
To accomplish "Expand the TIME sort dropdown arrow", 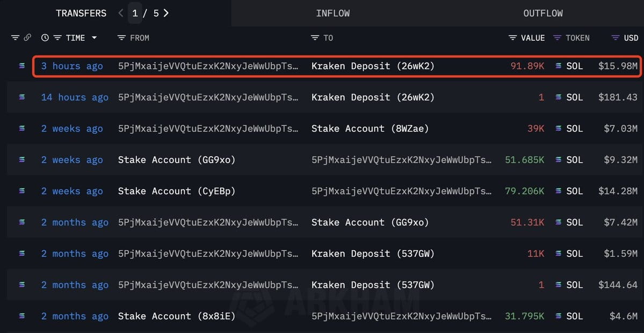I will click(x=95, y=38).
